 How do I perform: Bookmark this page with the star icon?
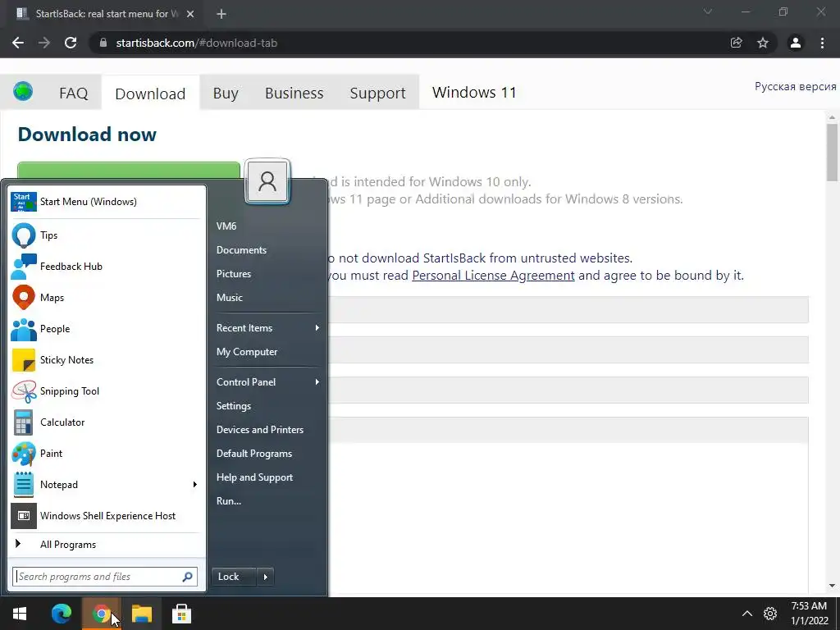click(x=763, y=43)
